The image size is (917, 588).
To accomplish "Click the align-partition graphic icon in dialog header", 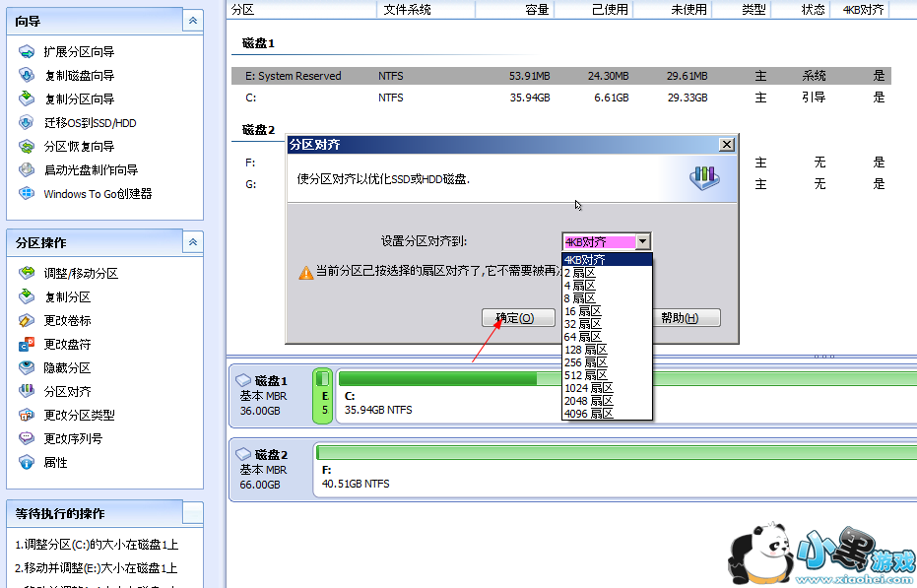I will (704, 178).
